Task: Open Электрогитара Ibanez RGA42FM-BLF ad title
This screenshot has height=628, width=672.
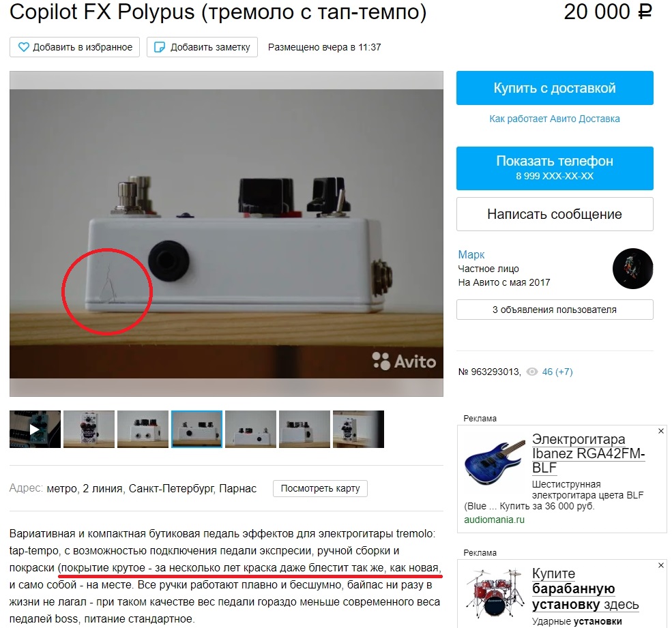Action: coord(589,453)
